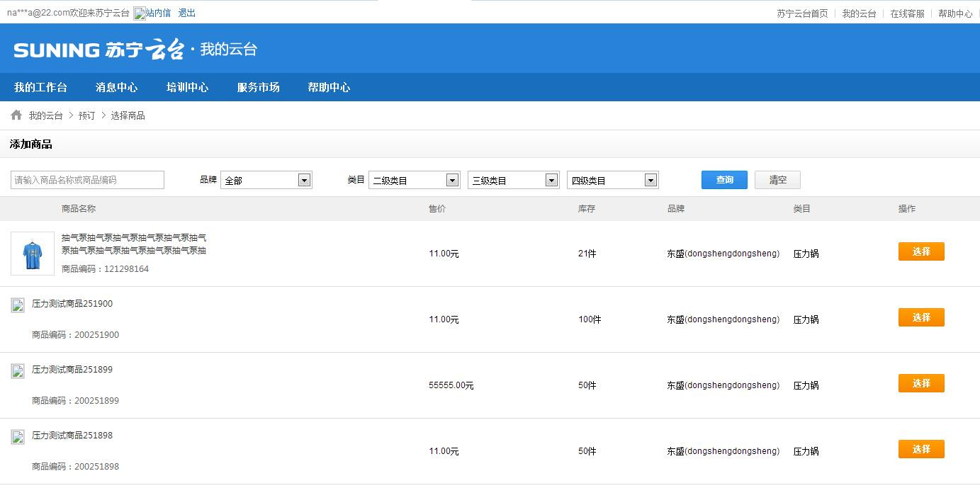Click the 库存 column header

(x=587, y=209)
